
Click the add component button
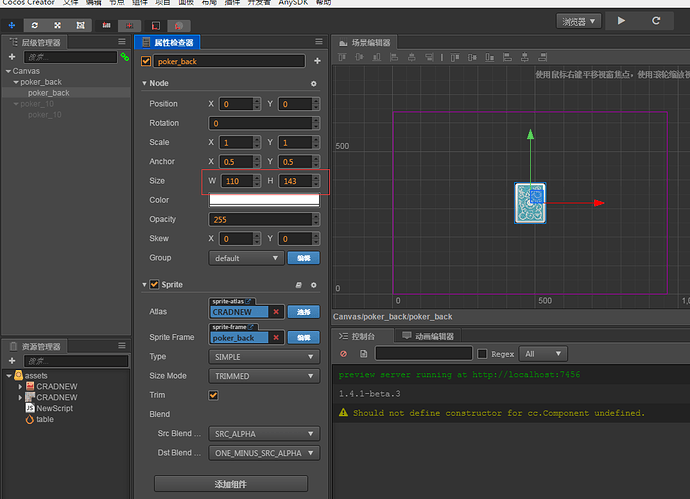click(231, 484)
